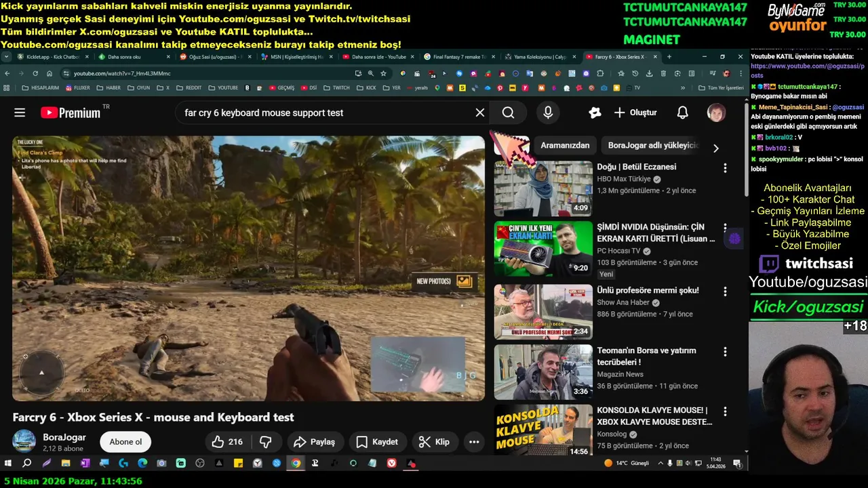Open REDDIT bookmarks folder

click(x=189, y=87)
